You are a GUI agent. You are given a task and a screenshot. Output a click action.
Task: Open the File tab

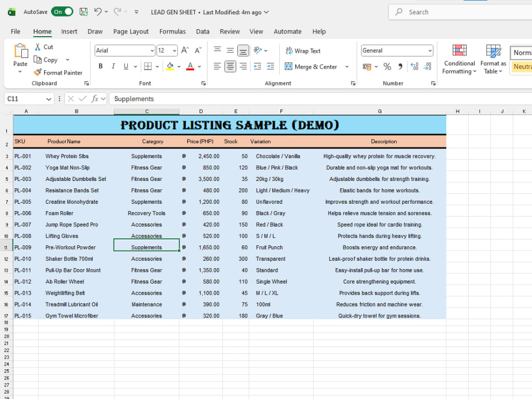click(x=15, y=31)
